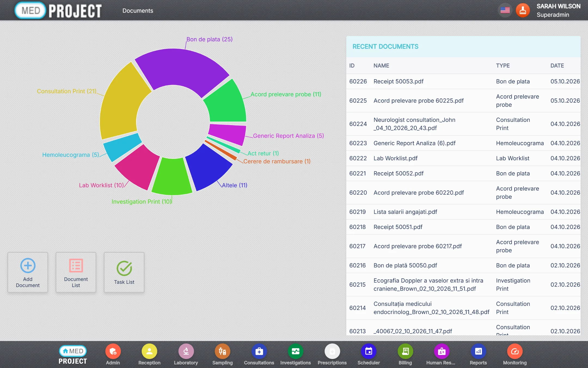Open Receipt 50052.pdf document
The width and height of the screenshot is (588, 368).
pyautogui.click(x=463, y=173)
